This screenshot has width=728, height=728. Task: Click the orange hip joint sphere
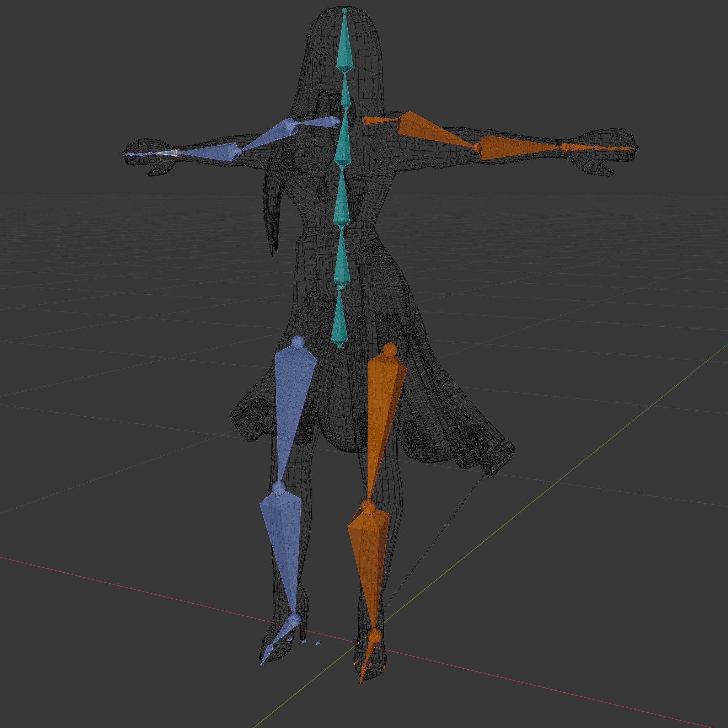pyautogui.click(x=390, y=350)
